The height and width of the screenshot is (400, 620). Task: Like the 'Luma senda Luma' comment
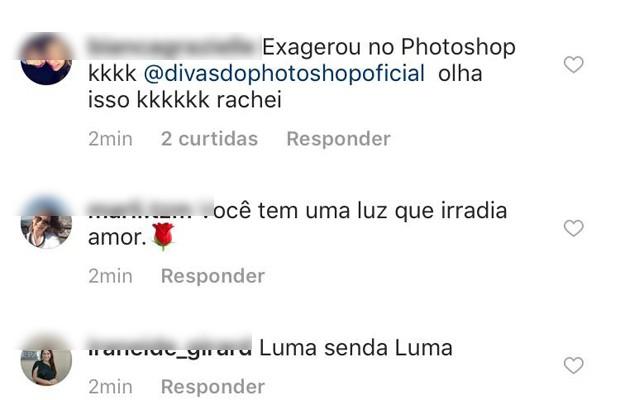pos(573,365)
